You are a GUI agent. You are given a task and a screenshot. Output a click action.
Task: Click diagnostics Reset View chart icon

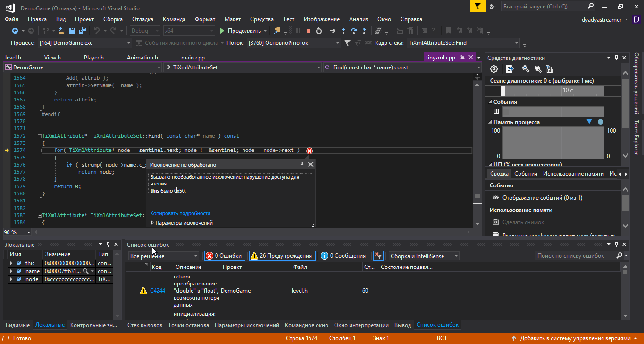tap(549, 69)
